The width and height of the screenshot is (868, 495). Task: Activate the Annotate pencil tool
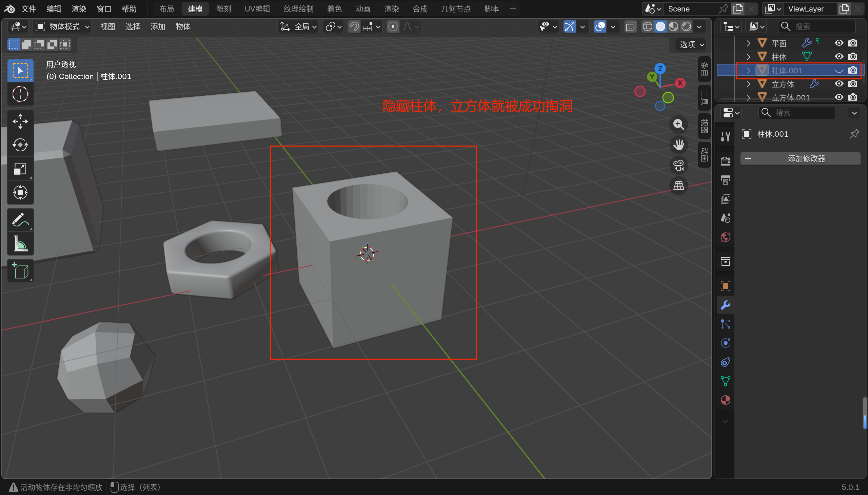pyautogui.click(x=20, y=220)
